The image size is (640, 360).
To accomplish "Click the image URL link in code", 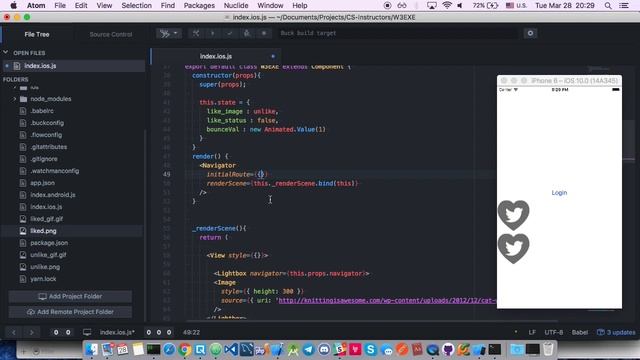I will (x=387, y=300).
